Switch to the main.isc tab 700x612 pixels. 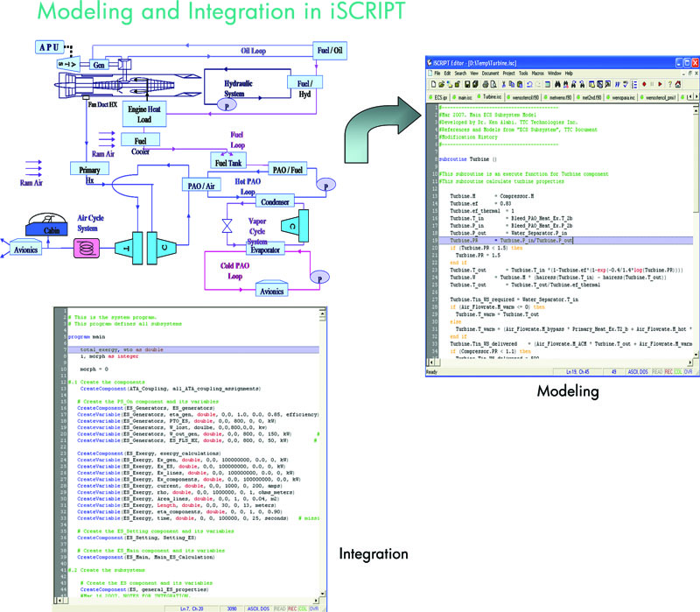click(463, 97)
